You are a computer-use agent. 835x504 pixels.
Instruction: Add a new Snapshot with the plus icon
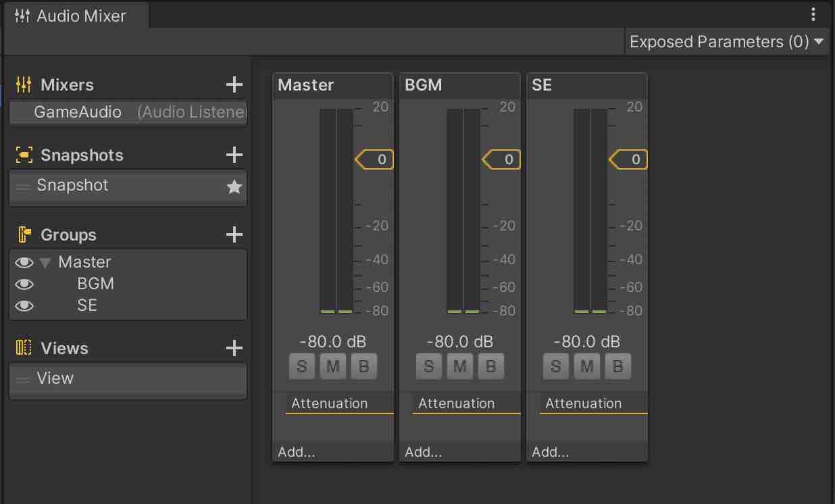click(234, 155)
